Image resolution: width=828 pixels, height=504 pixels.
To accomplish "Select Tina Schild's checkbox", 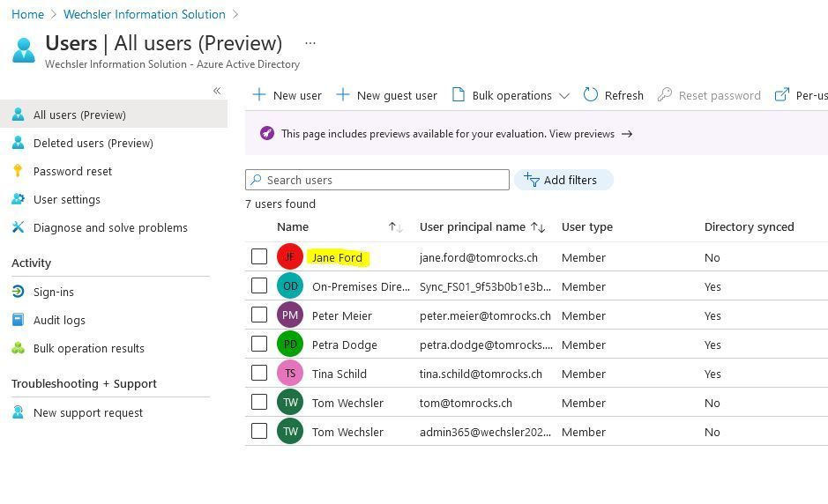I will 258,373.
